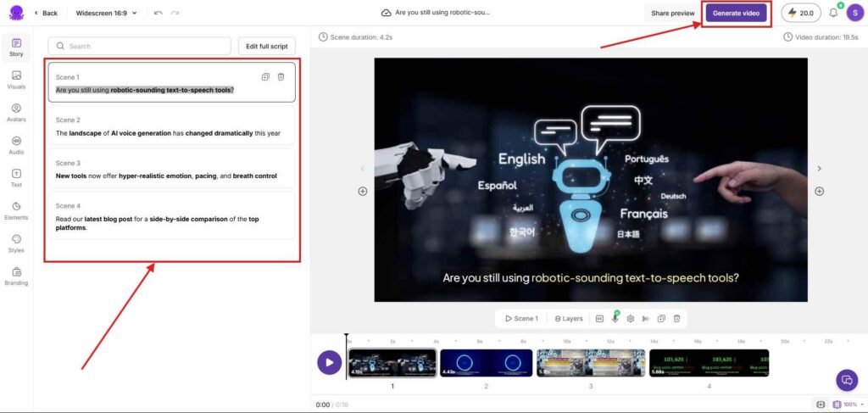Go to next scene with right chevron
This screenshot has height=413, width=868.
pos(820,168)
